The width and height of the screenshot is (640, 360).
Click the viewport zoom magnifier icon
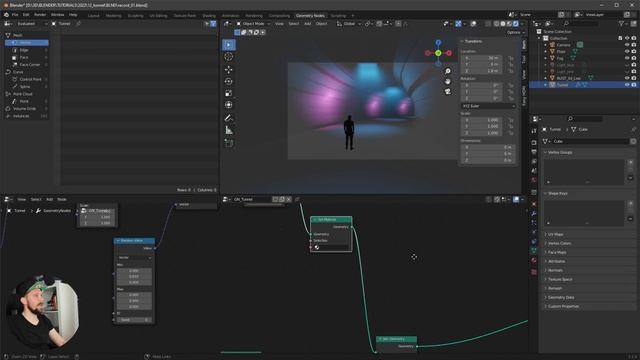pyautogui.click(x=448, y=71)
